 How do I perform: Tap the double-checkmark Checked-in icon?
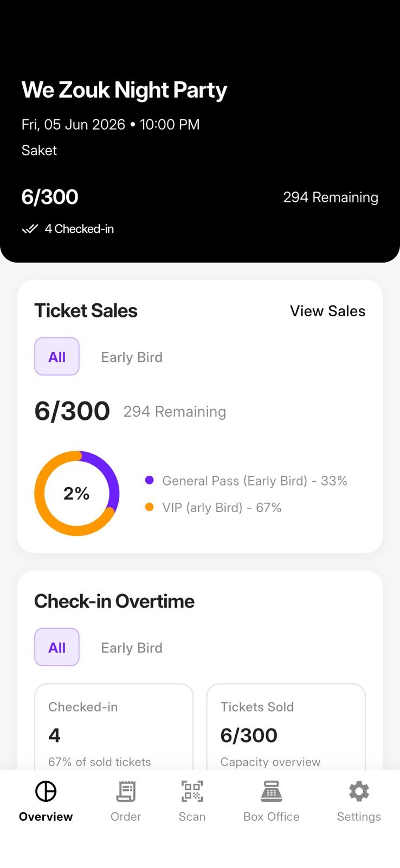click(x=30, y=228)
